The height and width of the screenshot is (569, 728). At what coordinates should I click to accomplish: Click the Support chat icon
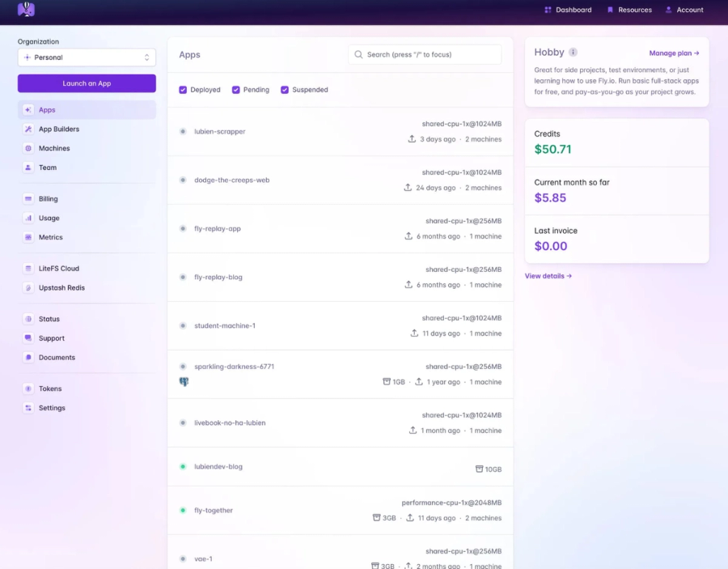(28, 338)
